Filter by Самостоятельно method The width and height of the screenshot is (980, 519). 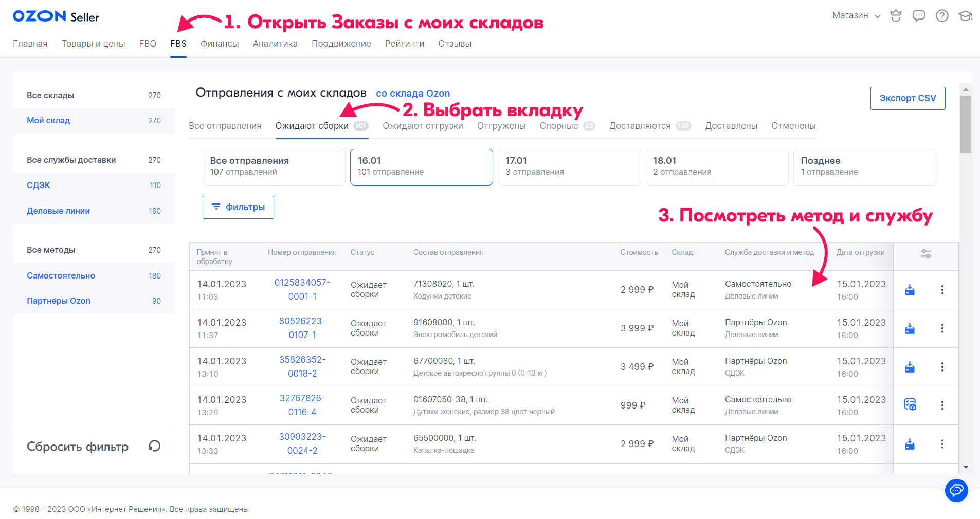pos(94,276)
